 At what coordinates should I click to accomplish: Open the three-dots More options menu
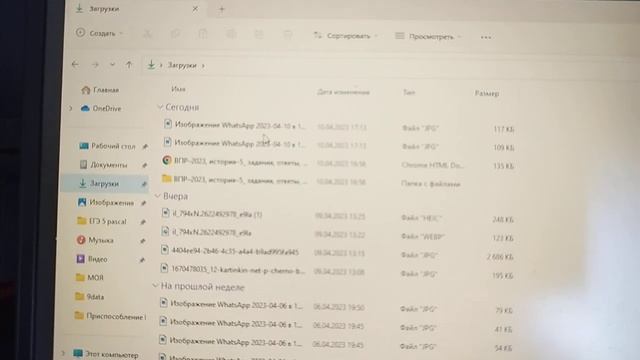[486, 37]
